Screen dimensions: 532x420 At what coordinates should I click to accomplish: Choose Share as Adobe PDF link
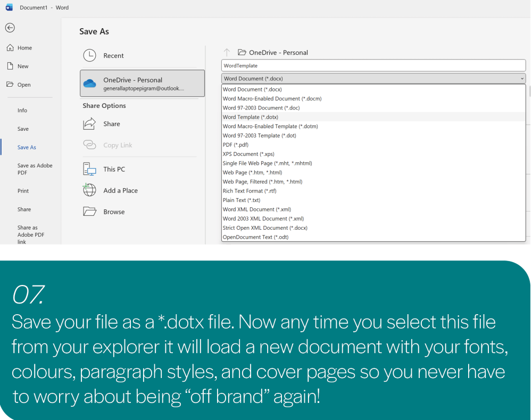point(31,234)
